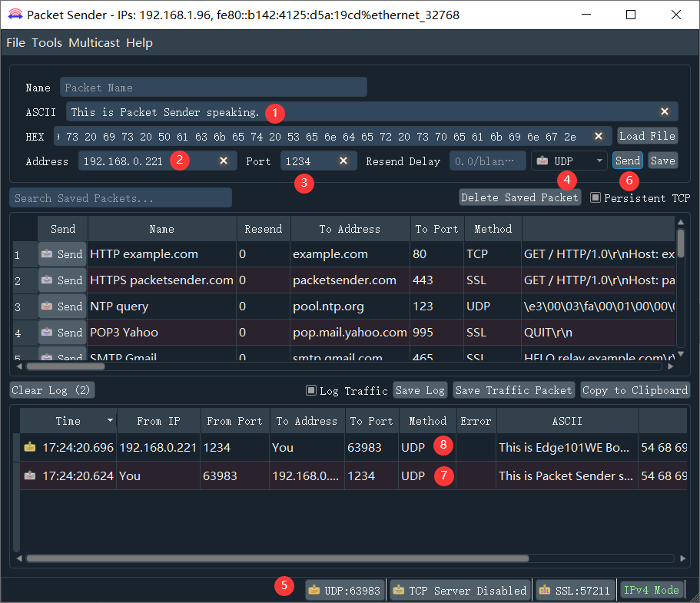The width and height of the screenshot is (700, 603).
Task: Click the Save packet button
Action: click(663, 161)
